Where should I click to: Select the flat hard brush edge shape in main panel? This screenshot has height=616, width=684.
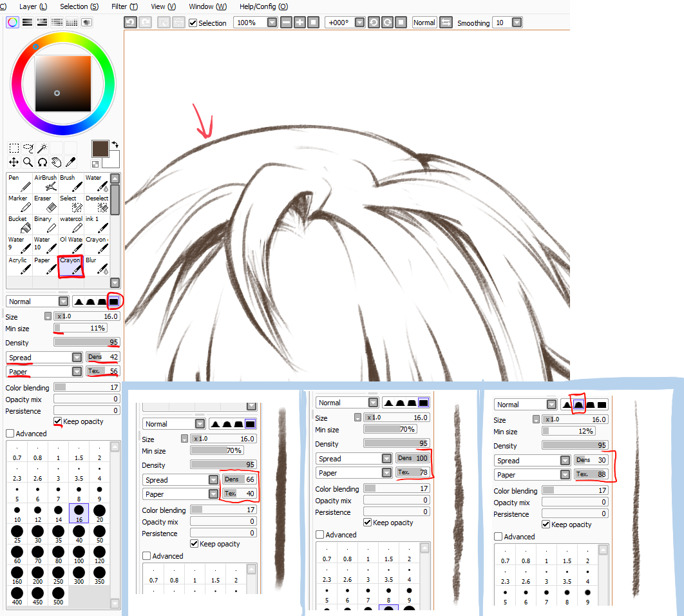pyautogui.click(x=114, y=301)
